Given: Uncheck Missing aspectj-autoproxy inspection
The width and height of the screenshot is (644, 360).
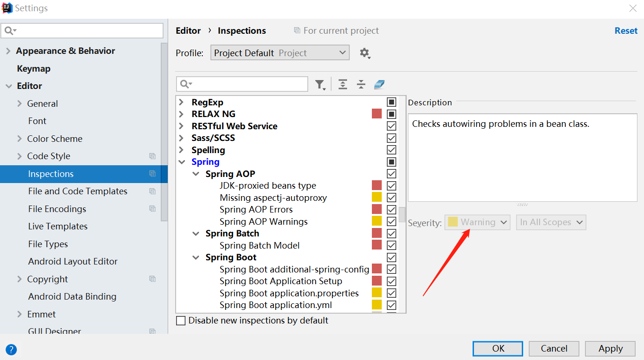Looking at the screenshot, I should click(x=392, y=198).
